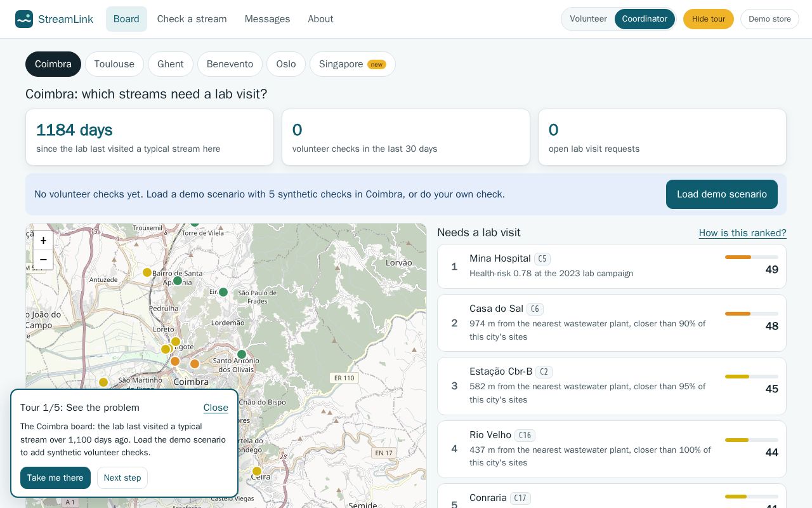Switch to Benevento city tab
812x508 pixels.
230,64
